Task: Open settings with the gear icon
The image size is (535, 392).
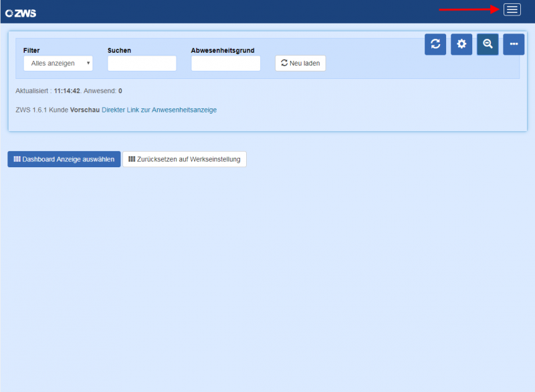Action: click(x=461, y=44)
